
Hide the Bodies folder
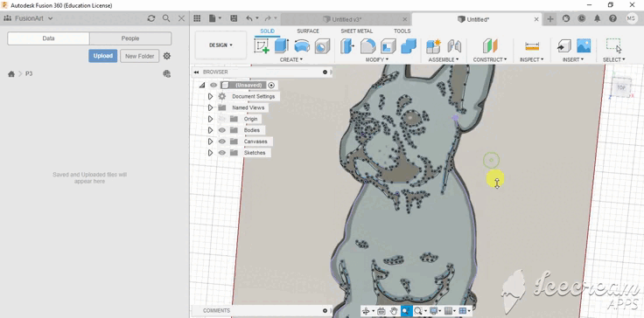pos(222,130)
